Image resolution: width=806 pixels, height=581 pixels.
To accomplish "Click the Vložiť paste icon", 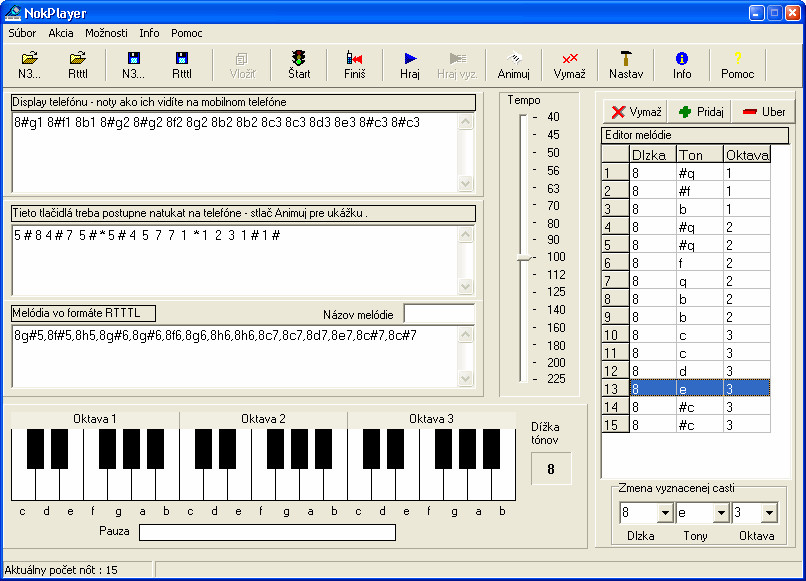I will [x=242, y=65].
